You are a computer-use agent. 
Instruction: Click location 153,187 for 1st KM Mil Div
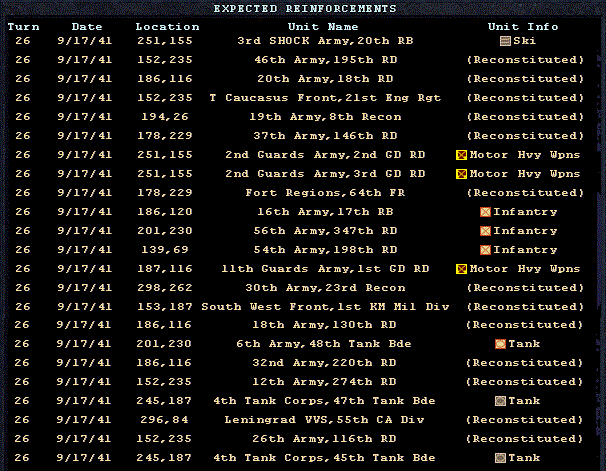tap(165, 307)
